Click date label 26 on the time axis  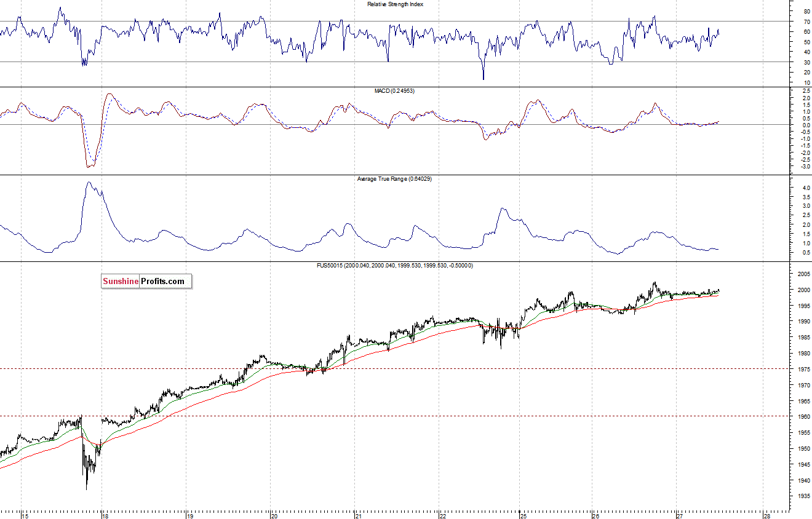(x=595, y=515)
